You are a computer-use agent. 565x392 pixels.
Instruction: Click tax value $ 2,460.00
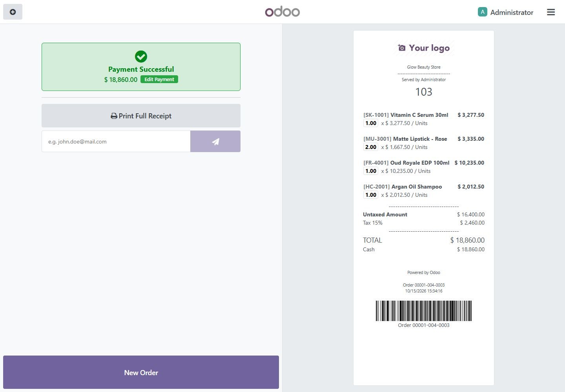pyautogui.click(x=472, y=223)
